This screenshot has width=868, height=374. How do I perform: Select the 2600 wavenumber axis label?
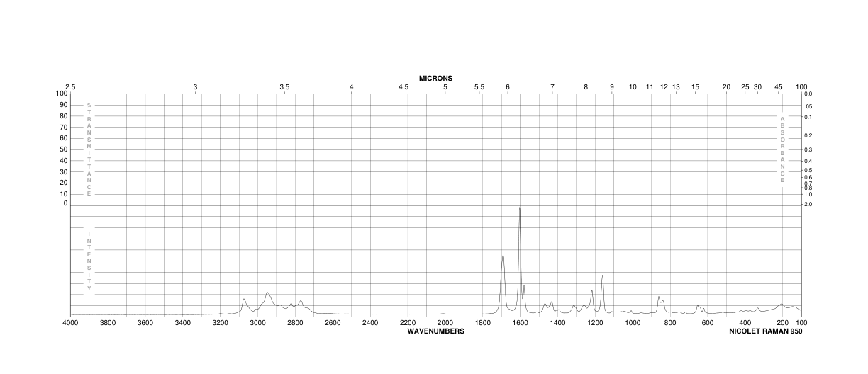pos(333,323)
